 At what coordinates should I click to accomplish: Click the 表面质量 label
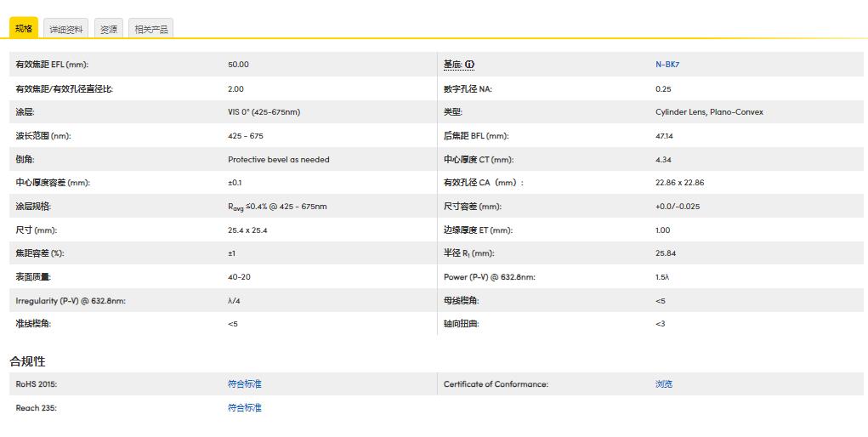point(33,277)
